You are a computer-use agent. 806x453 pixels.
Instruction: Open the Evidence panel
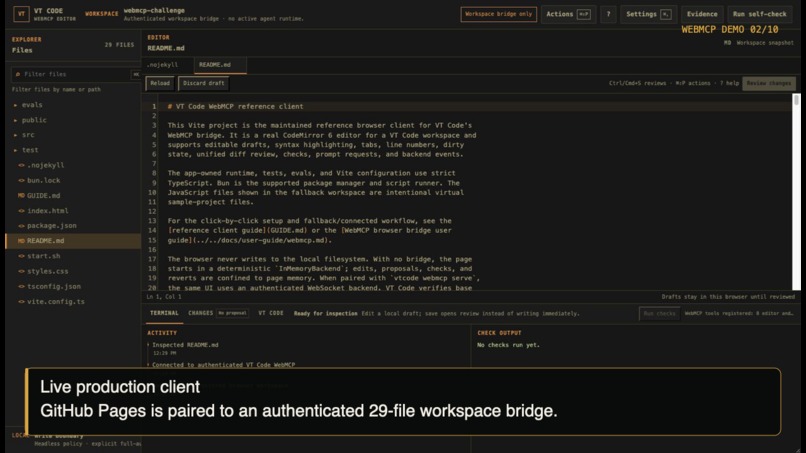tap(702, 14)
